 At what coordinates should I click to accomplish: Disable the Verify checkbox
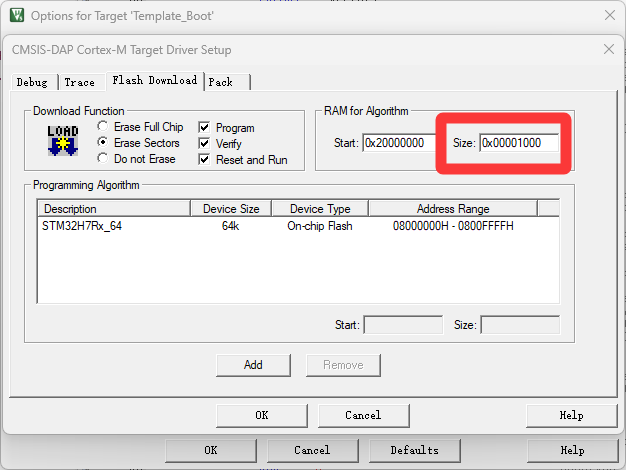pyautogui.click(x=205, y=144)
